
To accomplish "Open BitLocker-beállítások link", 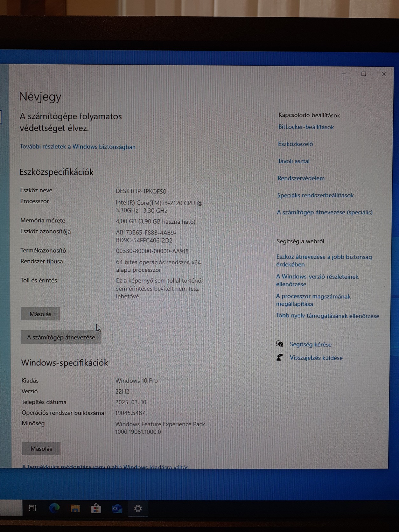I will point(306,127).
